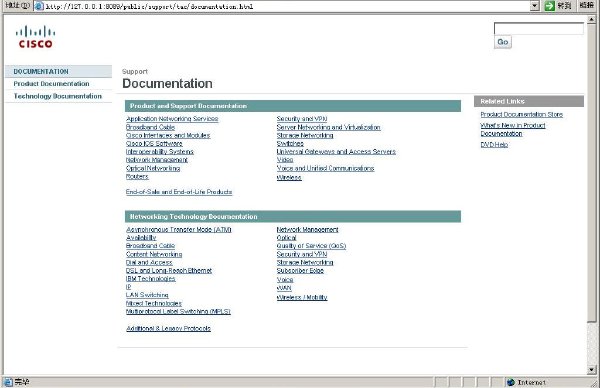Open Optical link in technology section
Viewport: 600px width, 388px height.
coord(287,238)
